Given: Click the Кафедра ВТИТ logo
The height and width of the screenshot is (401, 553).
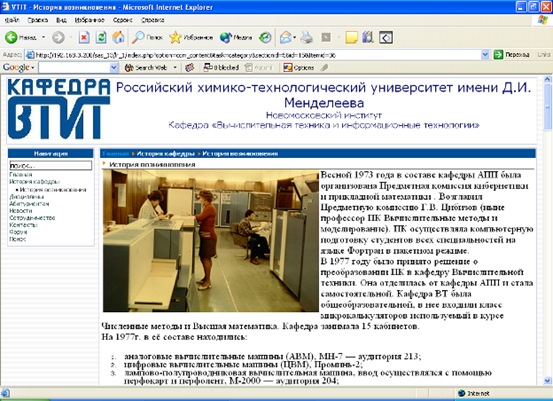Looking at the screenshot, I should coord(59,109).
